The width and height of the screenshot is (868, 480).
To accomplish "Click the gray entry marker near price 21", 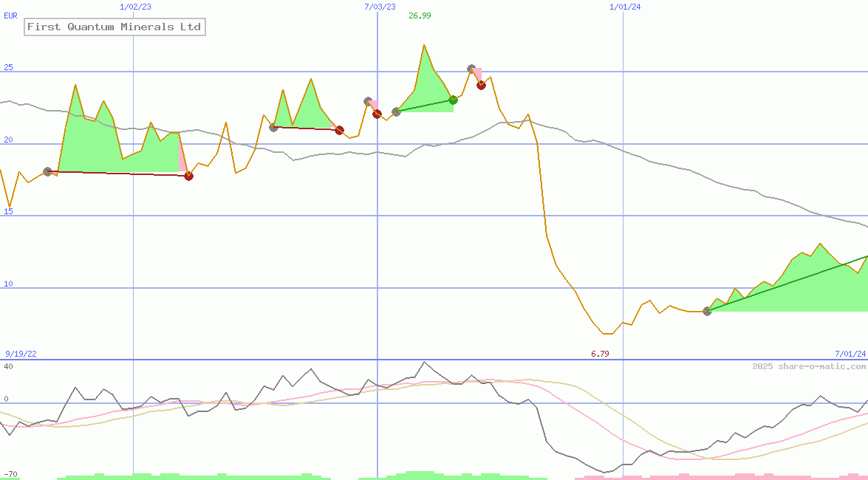I will pyautogui.click(x=273, y=127).
